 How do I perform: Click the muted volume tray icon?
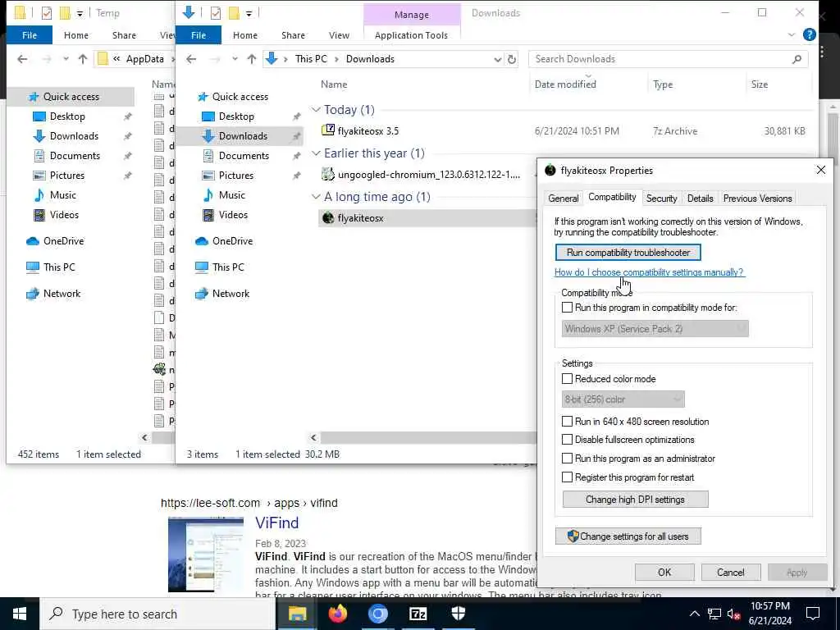(x=734, y=614)
